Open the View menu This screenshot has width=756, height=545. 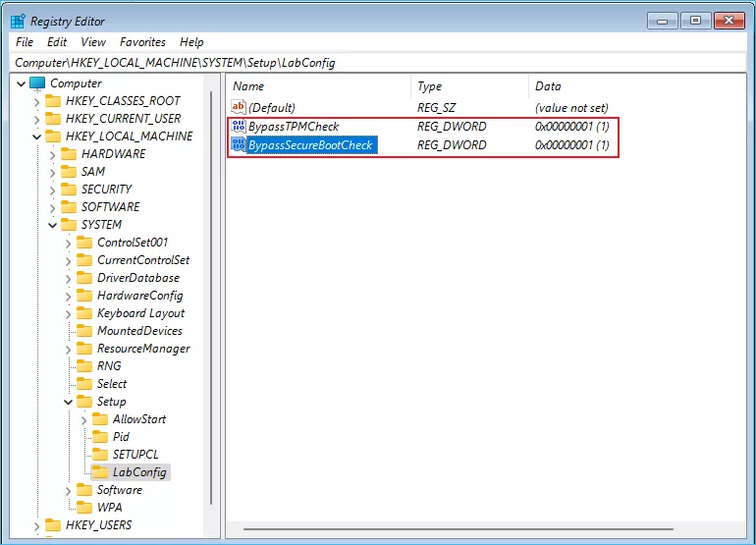coord(93,42)
